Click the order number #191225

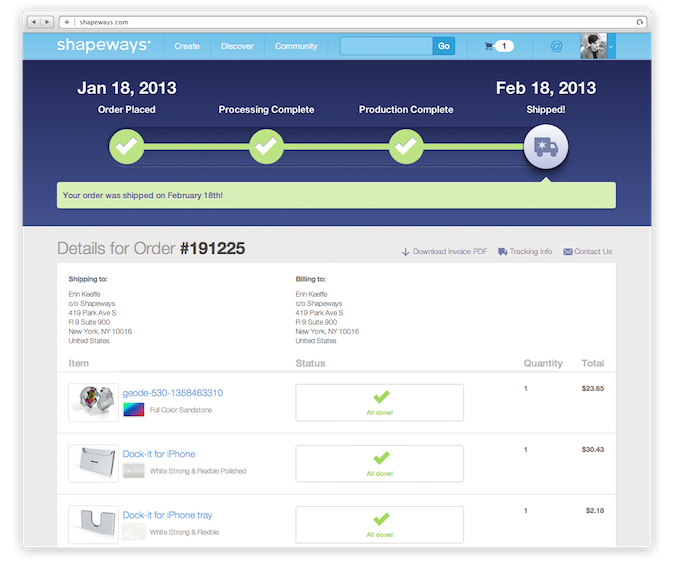point(212,248)
